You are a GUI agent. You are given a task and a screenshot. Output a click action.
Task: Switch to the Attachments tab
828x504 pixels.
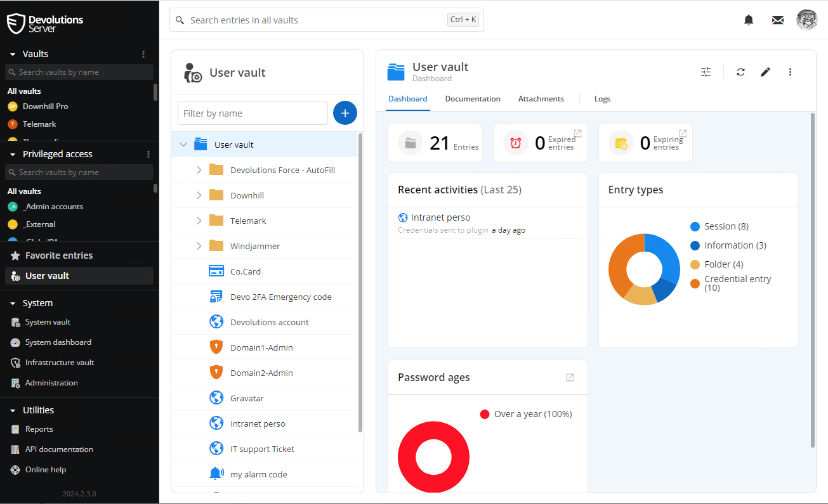tap(541, 99)
